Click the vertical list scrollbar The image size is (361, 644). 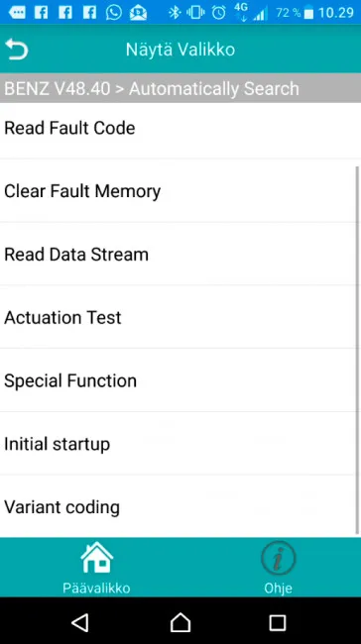click(x=358, y=349)
